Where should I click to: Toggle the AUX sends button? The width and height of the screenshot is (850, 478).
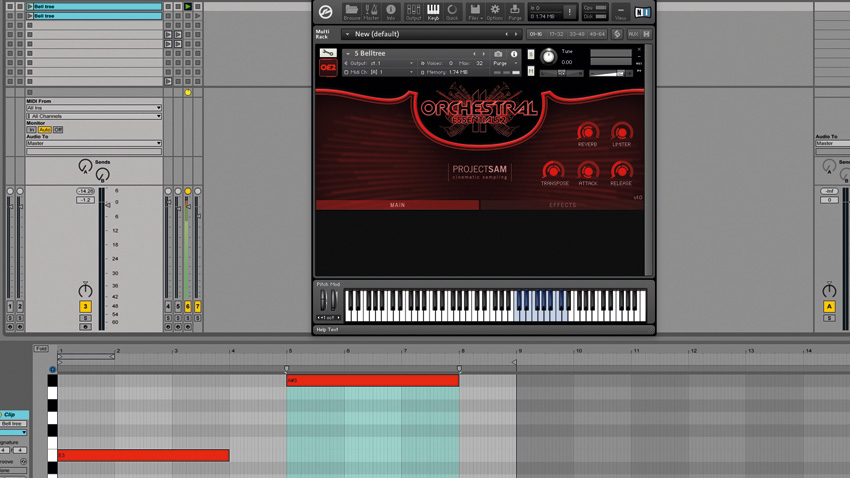click(x=633, y=34)
